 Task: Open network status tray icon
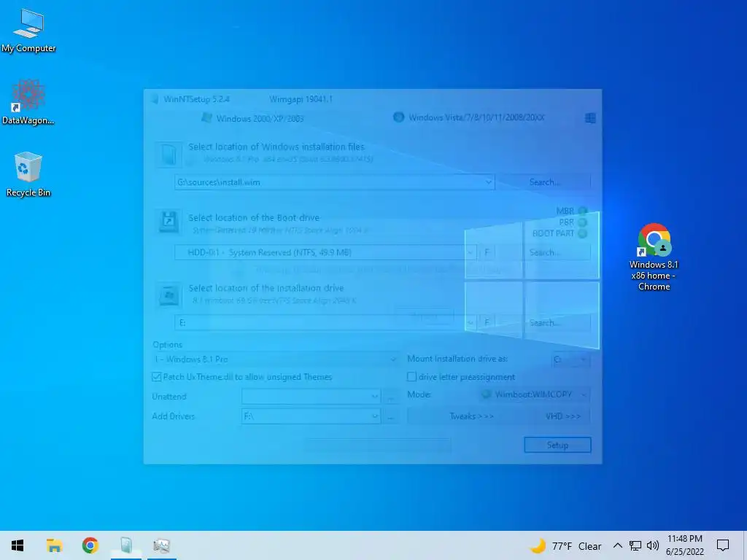635,545
